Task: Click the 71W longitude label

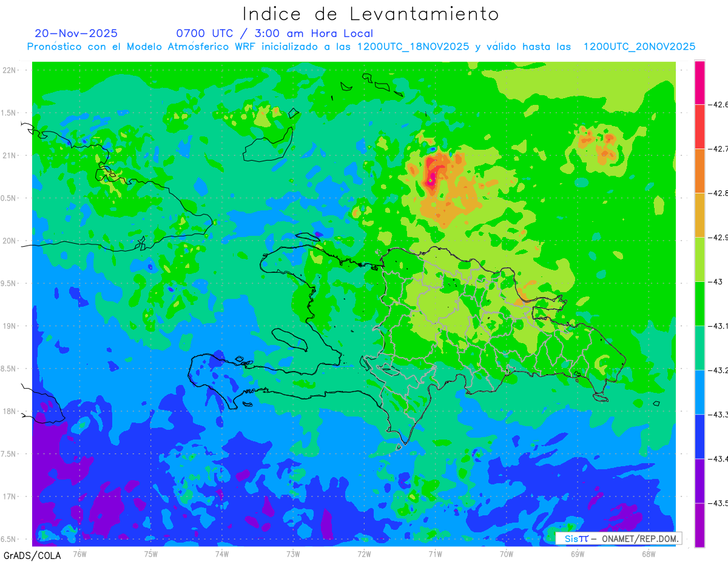Action: pos(435,554)
